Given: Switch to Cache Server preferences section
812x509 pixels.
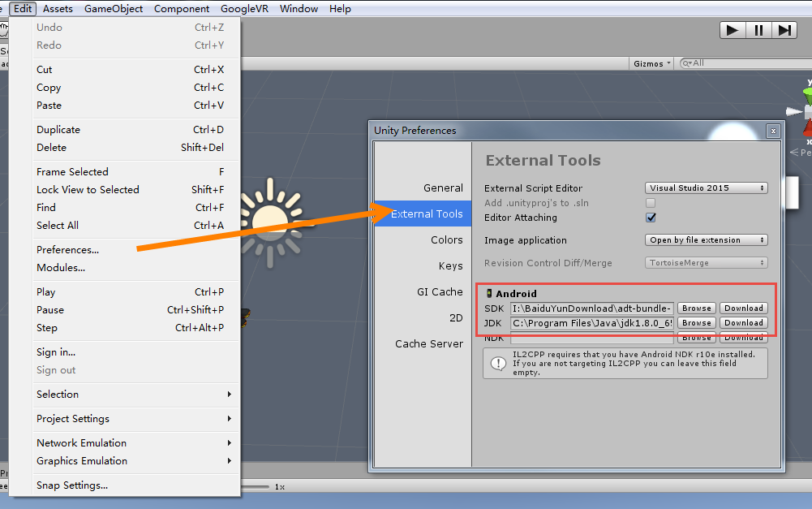Looking at the screenshot, I should click(x=423, y=343).
